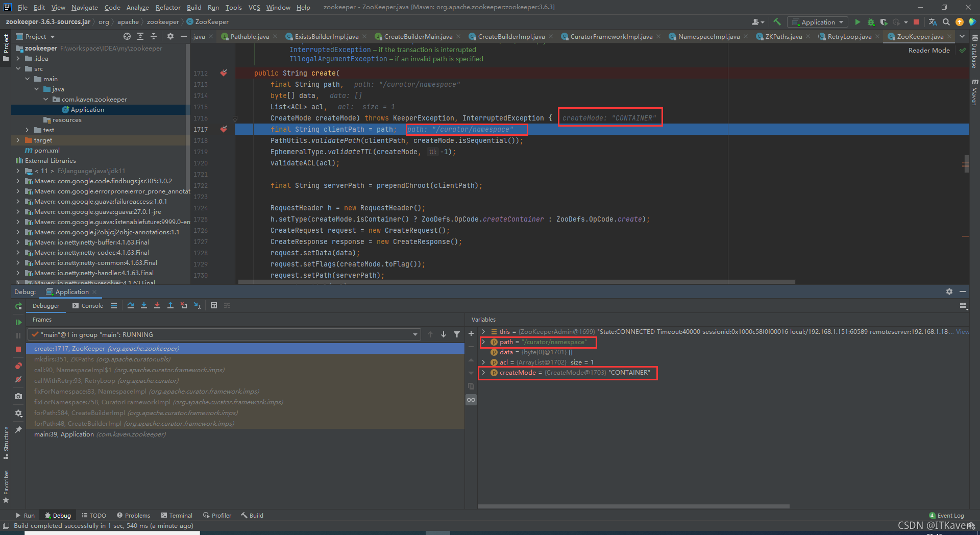Open the VCS menu

tap(254, 7)
